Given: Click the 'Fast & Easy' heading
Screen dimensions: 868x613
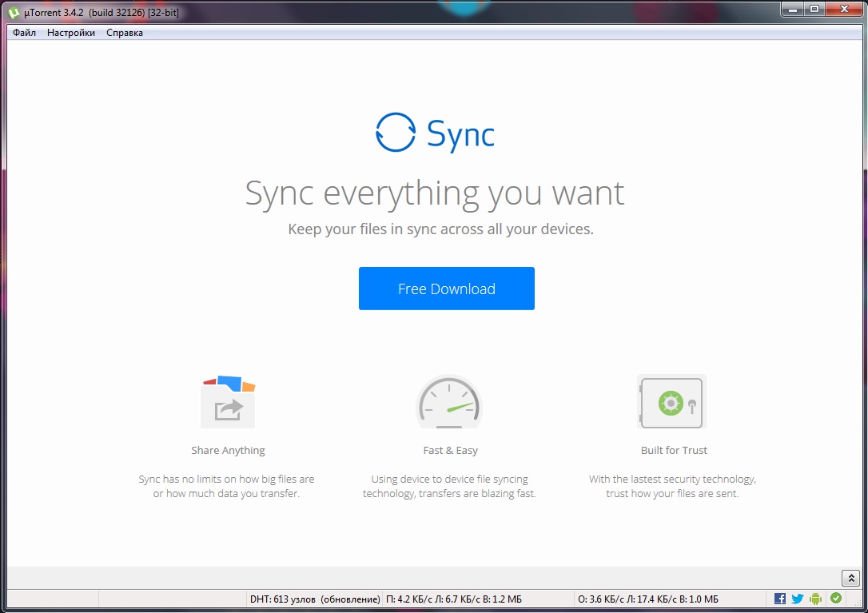Looking at the screenshot, I should [450, 450].
